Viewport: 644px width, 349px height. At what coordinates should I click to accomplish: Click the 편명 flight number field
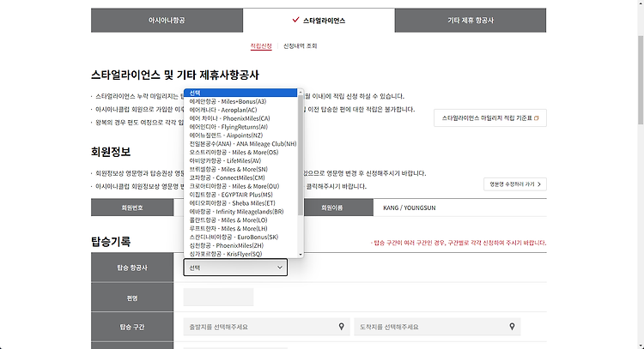[218, 298]
